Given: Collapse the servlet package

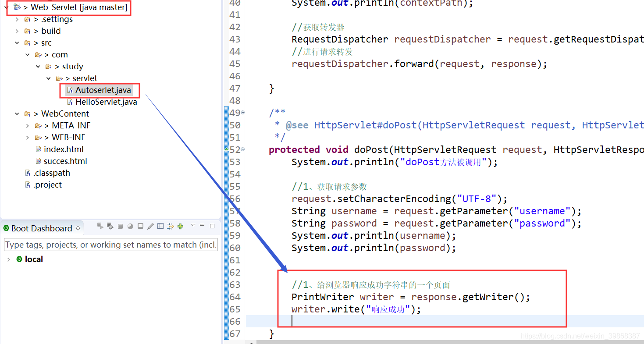Looking at the screenshot, I should [48, 78].
